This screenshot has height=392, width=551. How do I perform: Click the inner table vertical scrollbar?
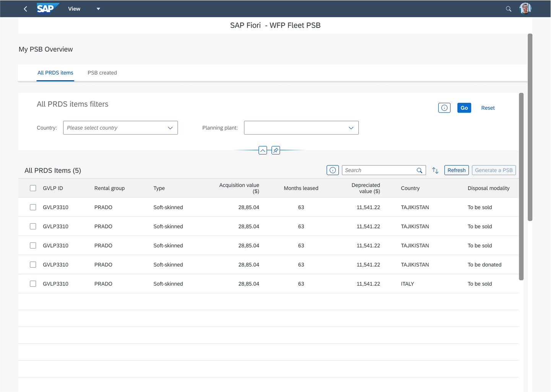[521, 187]
